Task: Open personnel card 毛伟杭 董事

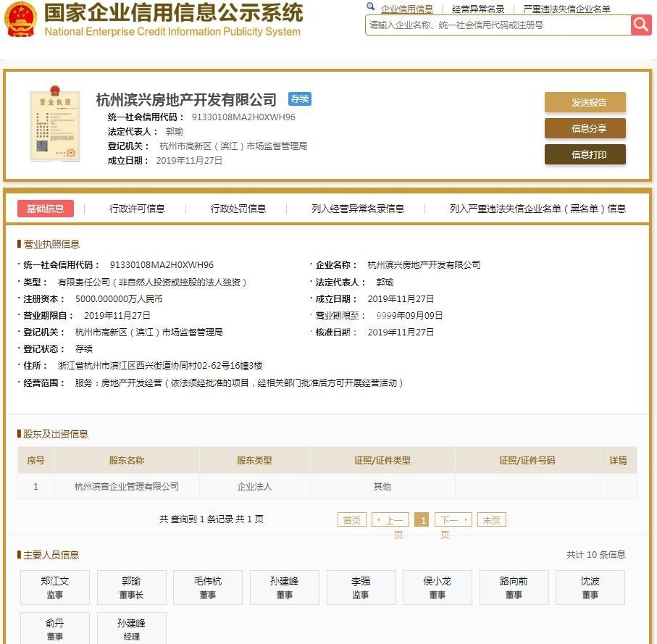Action: point(208,587)
